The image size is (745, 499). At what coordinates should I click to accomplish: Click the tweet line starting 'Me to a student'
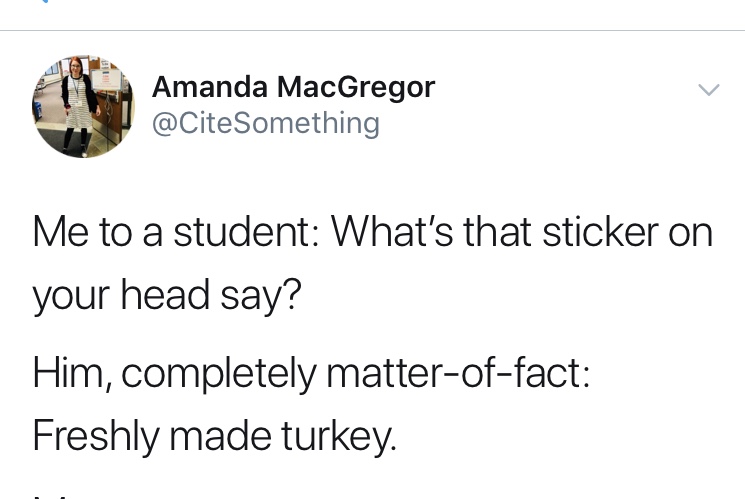[x=372, y=232]
